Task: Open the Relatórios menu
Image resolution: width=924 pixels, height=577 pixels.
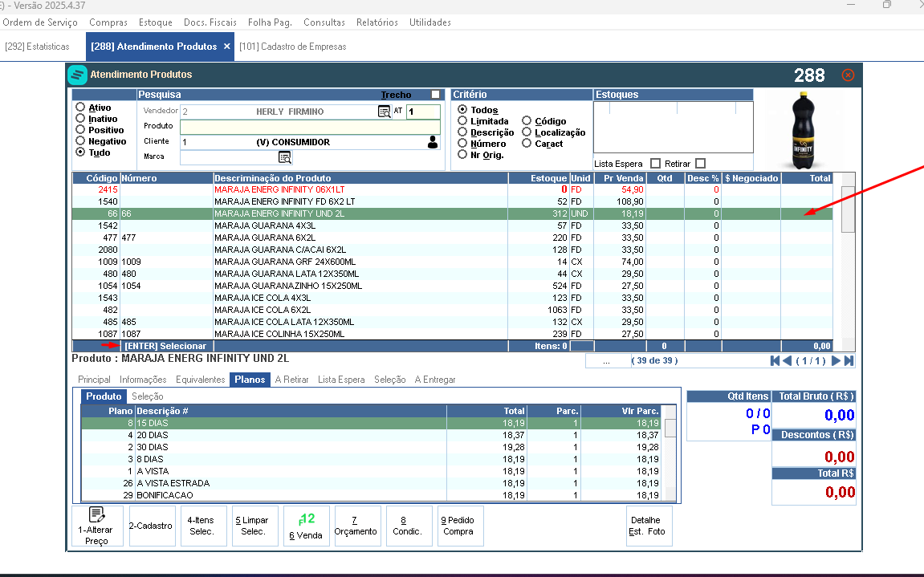Action: [x=377, y=22]
